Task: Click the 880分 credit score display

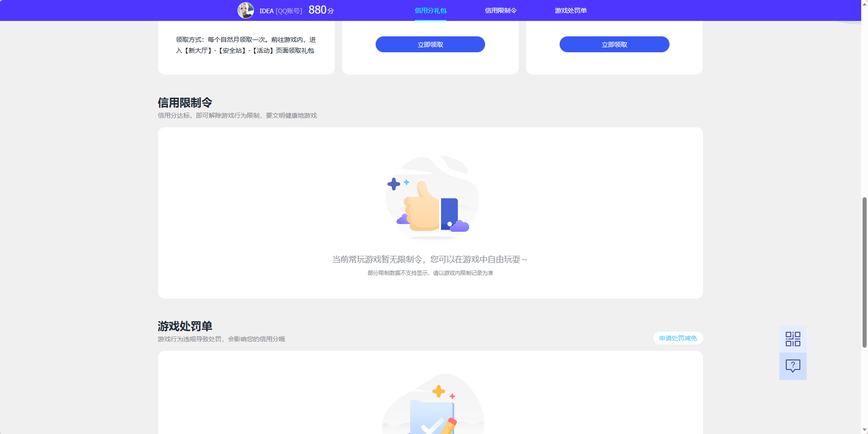Action: (x=319, y=10)
